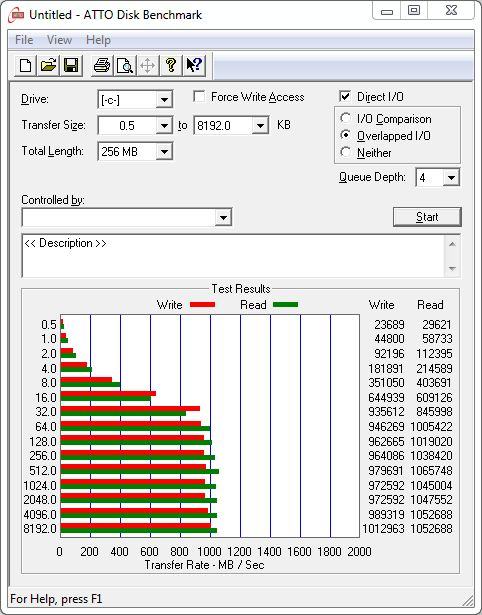Click the green read bar for 512.0
Viewport: 482px width, 615px height.
[x=140, y=472]
